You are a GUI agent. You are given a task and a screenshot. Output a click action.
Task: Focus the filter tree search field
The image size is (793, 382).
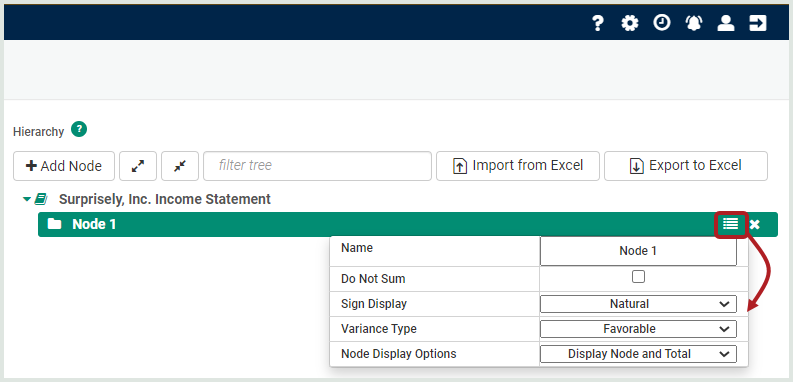(x=318, y=166)
